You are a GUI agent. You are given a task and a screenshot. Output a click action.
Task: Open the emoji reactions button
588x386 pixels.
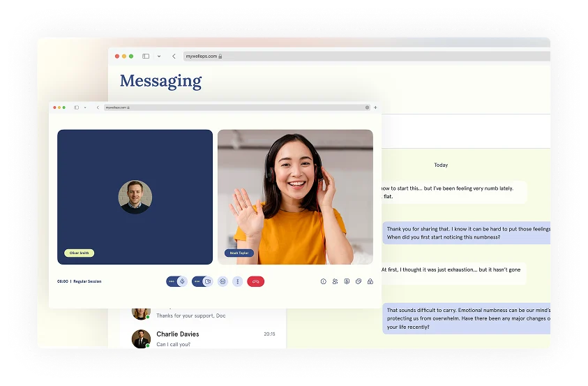223,281
